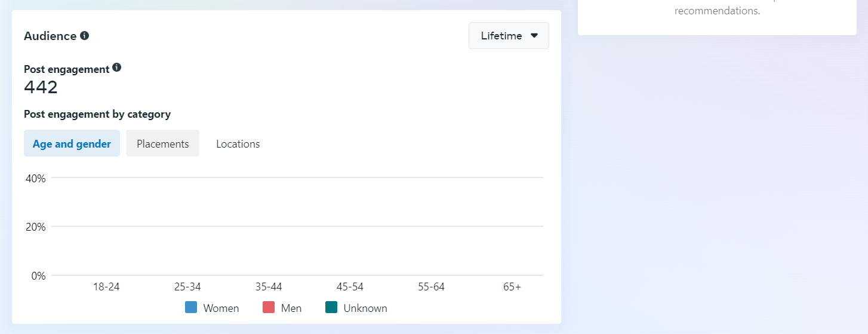868x334 pixels.
Task: Click the 40% axis gridline label
Action: pyautogui.click(x=36, y=178)
